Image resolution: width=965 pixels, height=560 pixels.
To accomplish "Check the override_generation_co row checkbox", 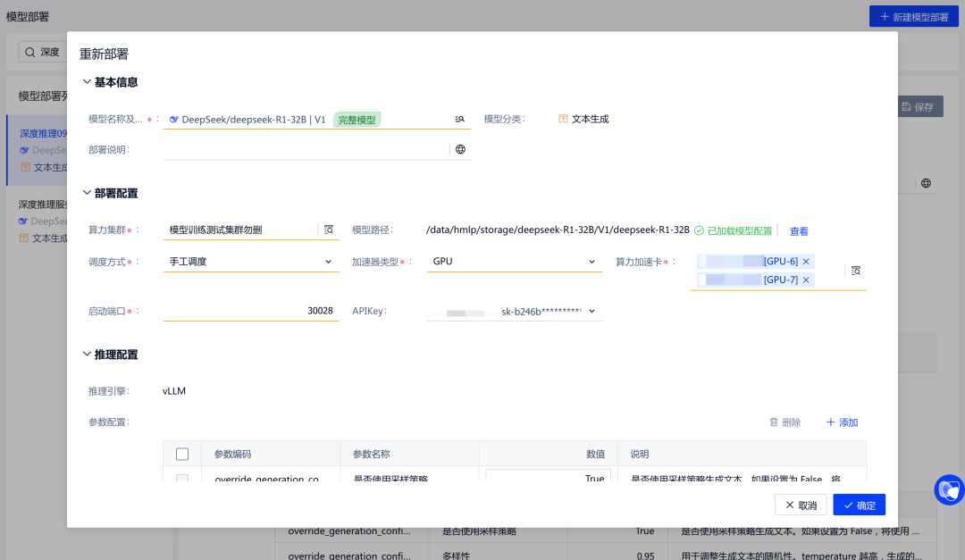I will 182,479.
